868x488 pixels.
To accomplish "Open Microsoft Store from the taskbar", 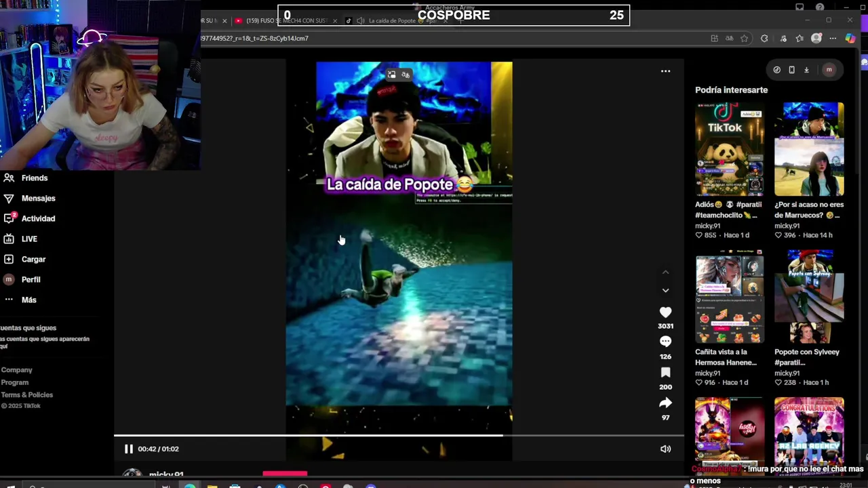I will pos(235,485).
